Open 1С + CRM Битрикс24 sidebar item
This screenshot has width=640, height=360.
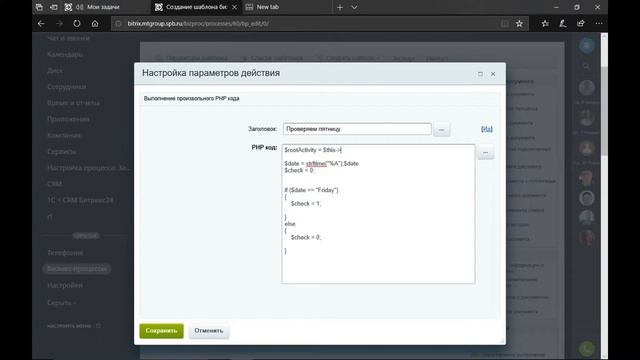coord(80,200)
